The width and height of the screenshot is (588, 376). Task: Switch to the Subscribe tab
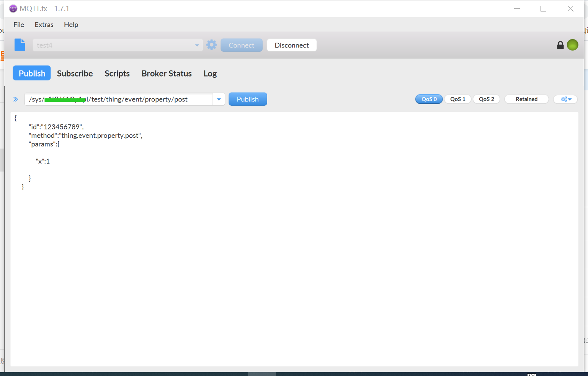point(75,74)
